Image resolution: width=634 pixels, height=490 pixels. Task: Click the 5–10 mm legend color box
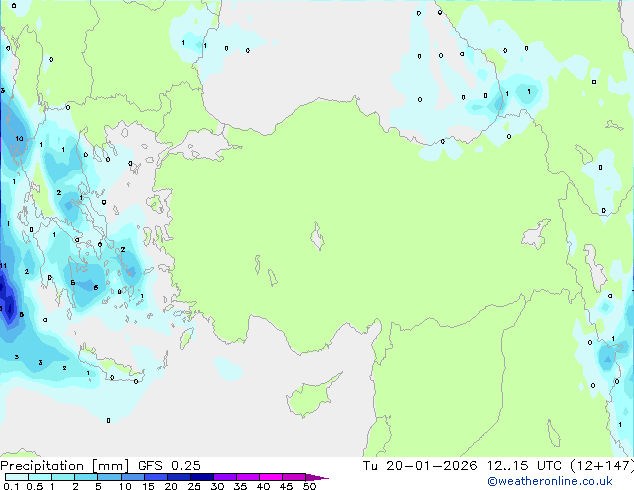click(x=109, y=477)
